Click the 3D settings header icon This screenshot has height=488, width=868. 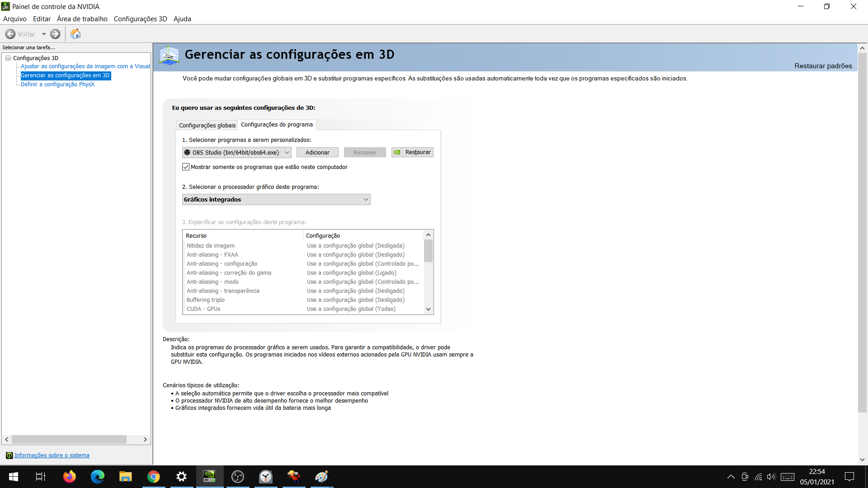pyautogui.click(x=169, y=55)
